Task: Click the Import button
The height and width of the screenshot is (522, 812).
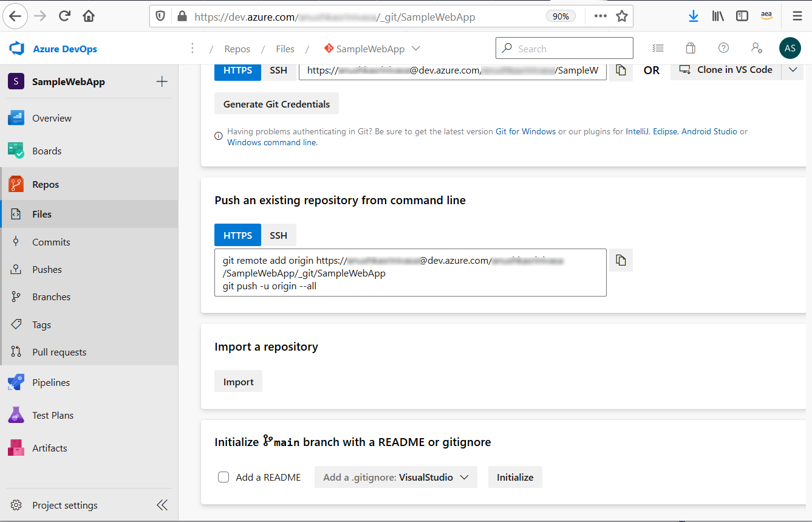Action: [239, 382]
